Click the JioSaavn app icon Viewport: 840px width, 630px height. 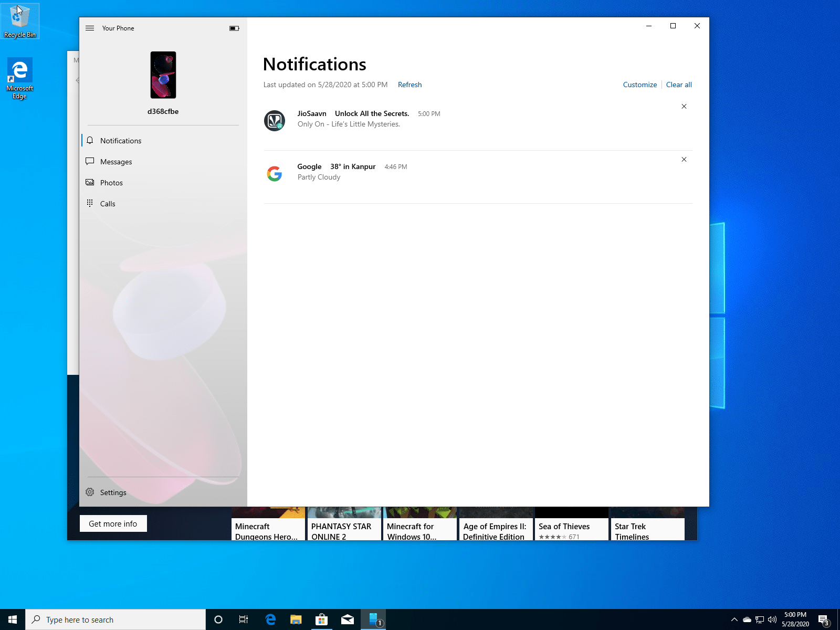click(x=274, y=121)
